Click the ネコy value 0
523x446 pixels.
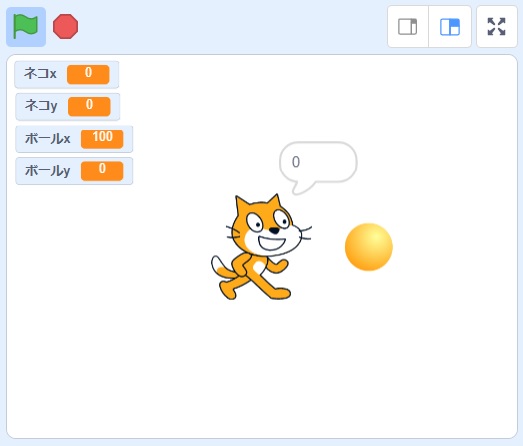tap(89, 106)
